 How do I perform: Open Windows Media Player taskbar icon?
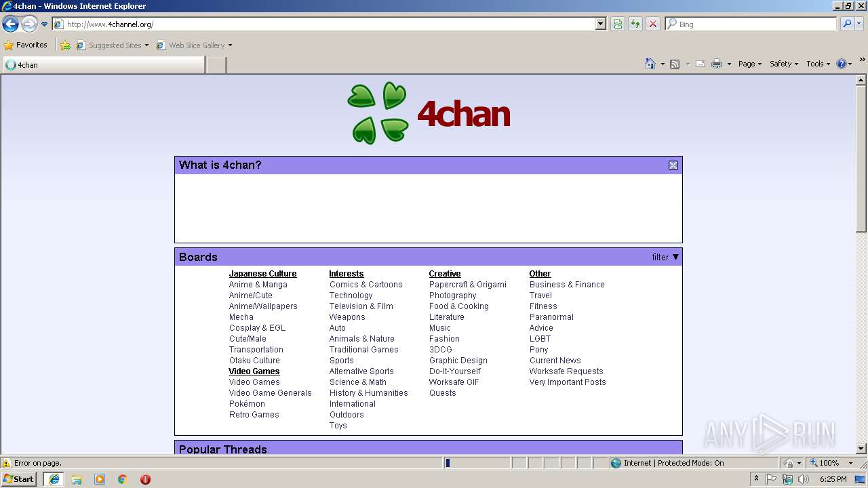click(100, 479)
